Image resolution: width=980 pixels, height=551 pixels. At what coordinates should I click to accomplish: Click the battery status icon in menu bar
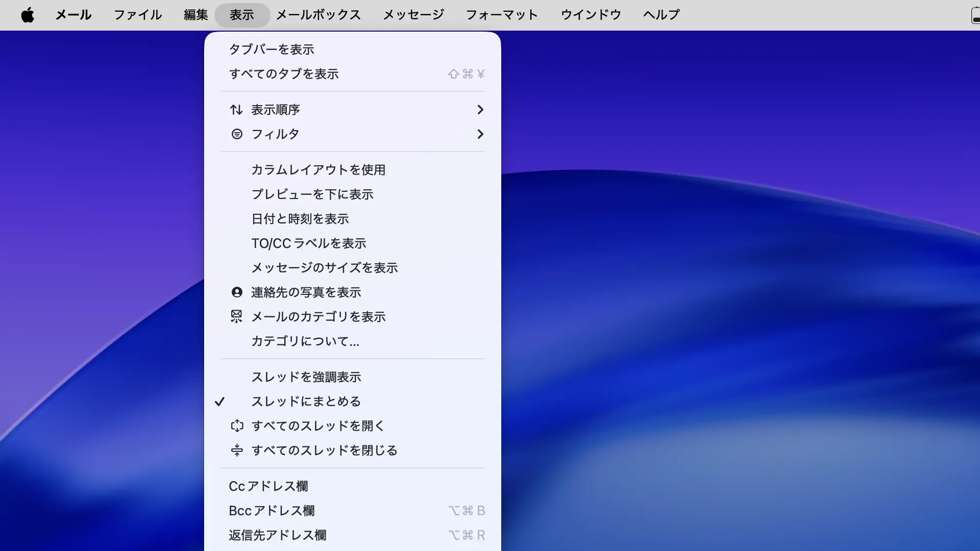click(975, 15)
